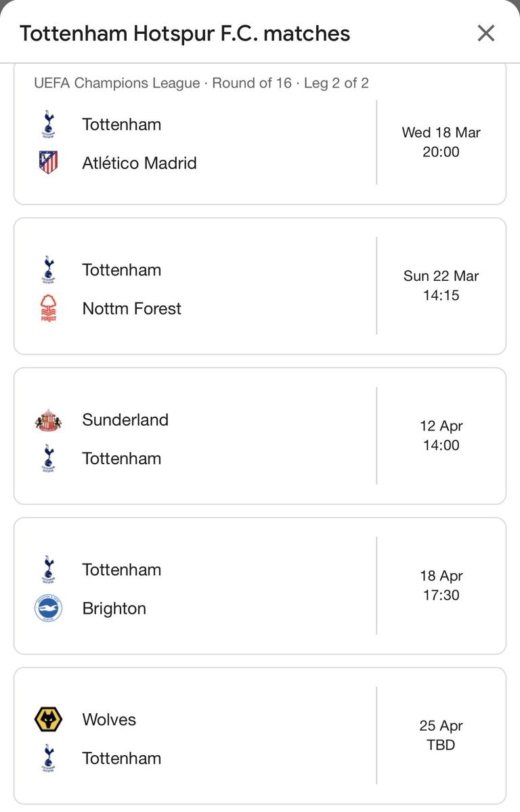Image resolution: width=520 pixels, height=812 pixels.
Task: Open the Nottm Forest team name
Action: click(x=132, y=309)
